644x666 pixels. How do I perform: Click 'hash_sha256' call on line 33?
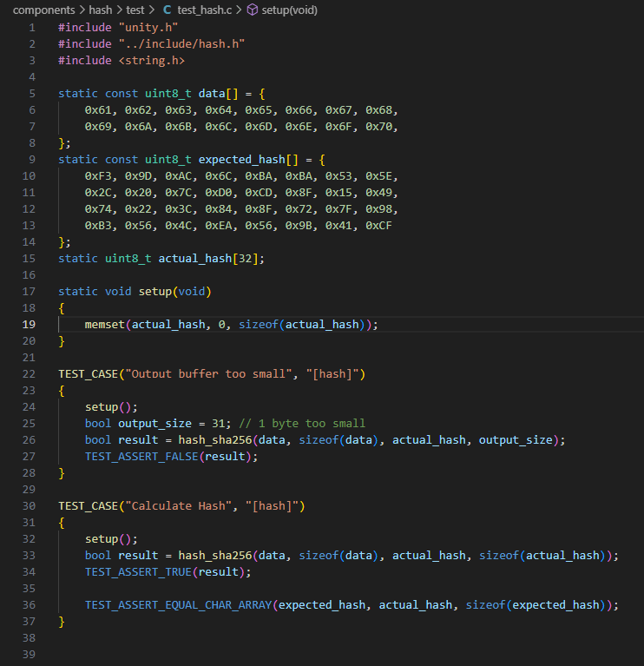click(214, 556)
